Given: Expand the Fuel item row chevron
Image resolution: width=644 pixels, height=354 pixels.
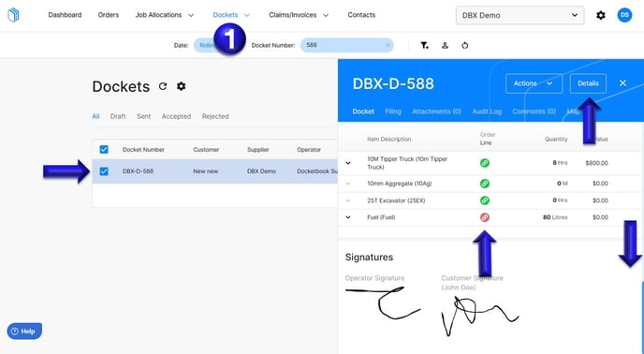Looking at the screenshot, I should pyautogui.click(x=348, y=217).
